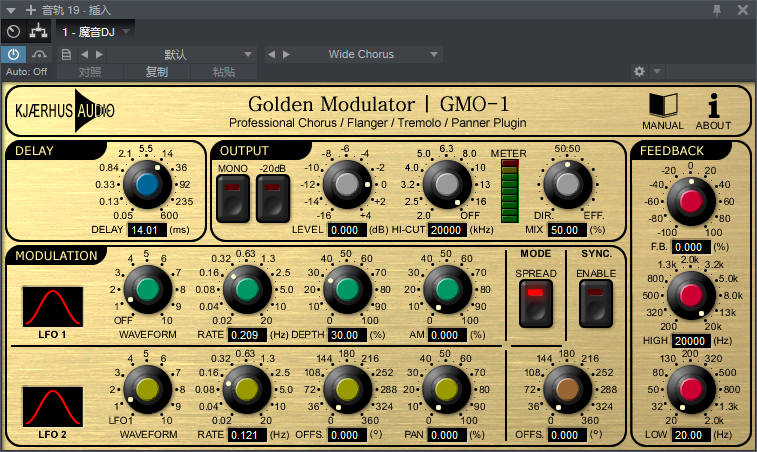
Task: Click the LEVEL value field 0.000
Action: (x=347, y=230)
